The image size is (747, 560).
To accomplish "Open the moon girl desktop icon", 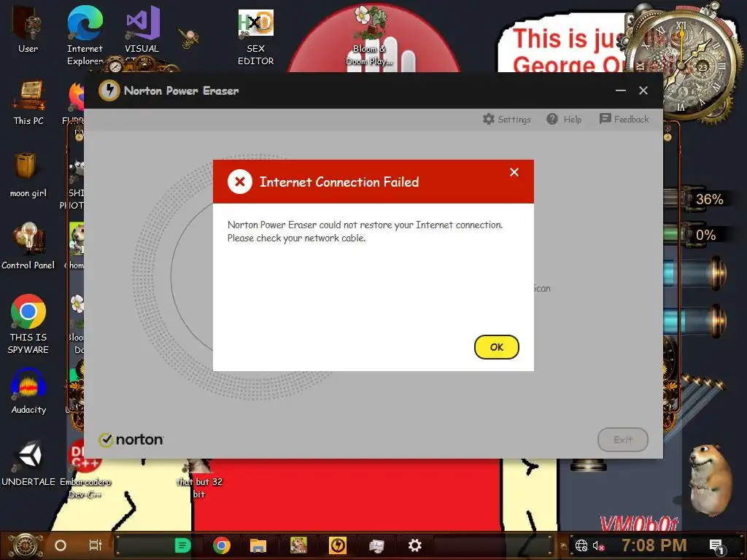I will point(28,175).
